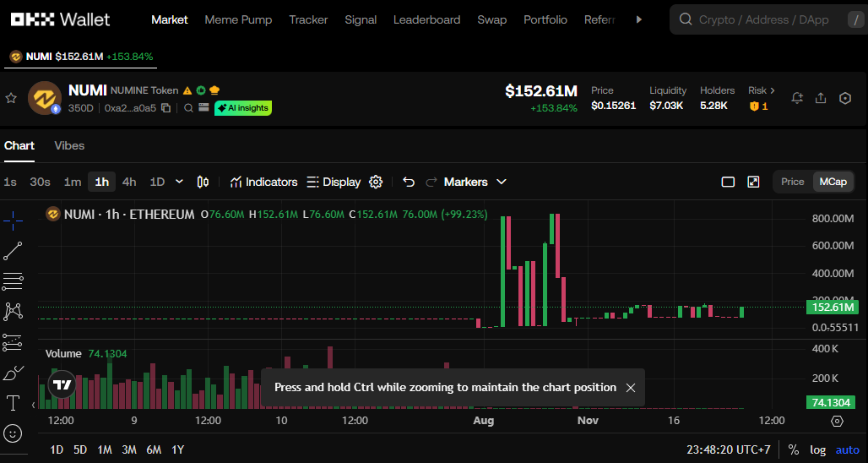This screenshot has width=868, height=463.
Task: Open AI insights
Action: tap(243, 108)
